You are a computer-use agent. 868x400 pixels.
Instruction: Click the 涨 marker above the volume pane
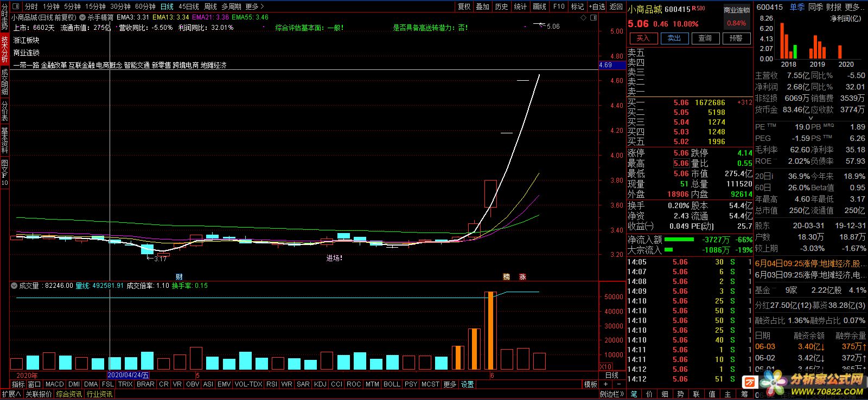pos(522,276)
